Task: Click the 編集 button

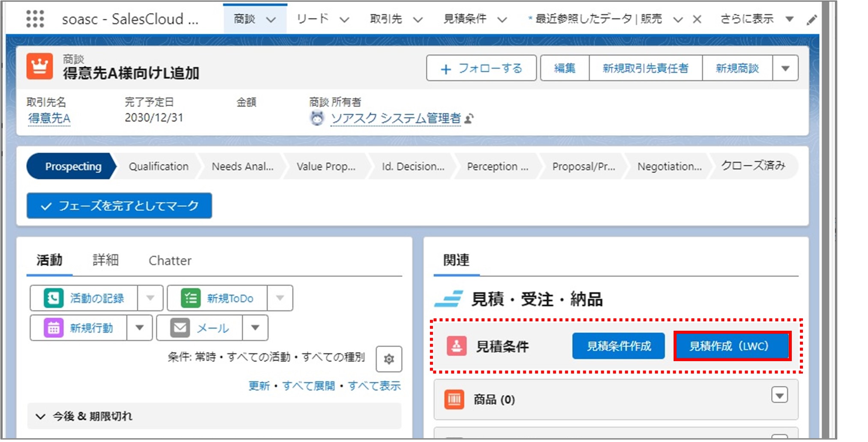Action: click(565, 68)
